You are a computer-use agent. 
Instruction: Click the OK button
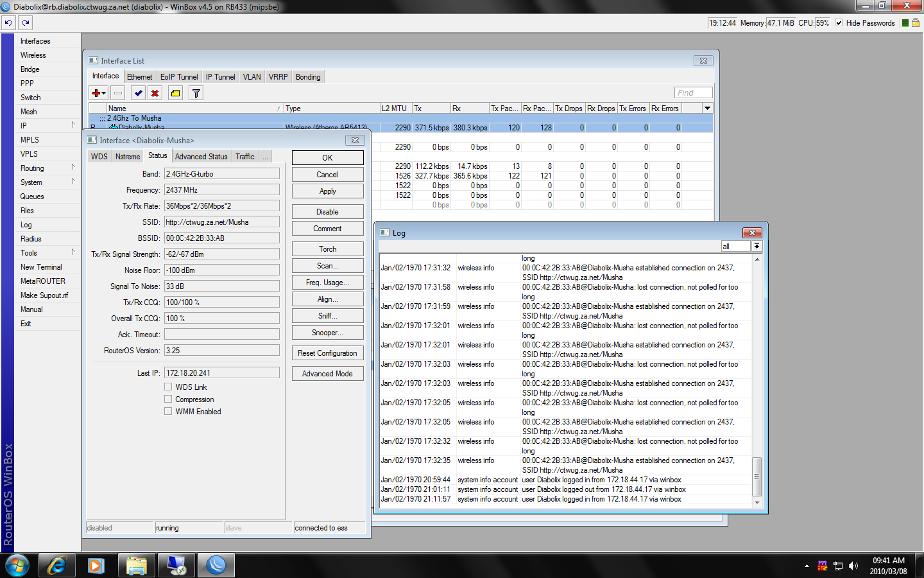coord(327,158)
